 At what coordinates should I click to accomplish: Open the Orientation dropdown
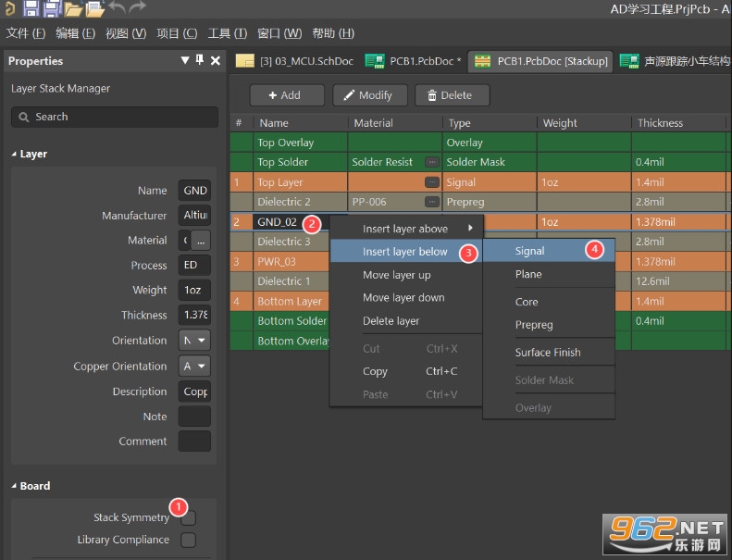point(194,340)
